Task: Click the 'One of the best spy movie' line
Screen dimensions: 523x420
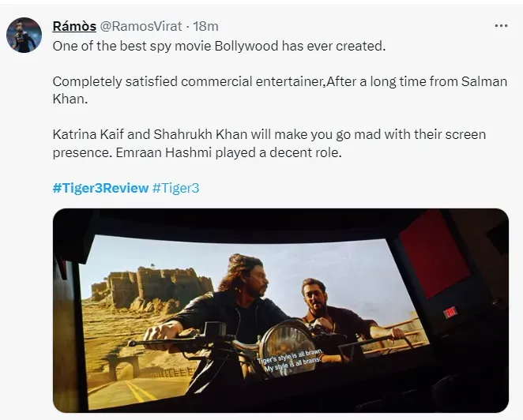Action: (x=219, y=46)
